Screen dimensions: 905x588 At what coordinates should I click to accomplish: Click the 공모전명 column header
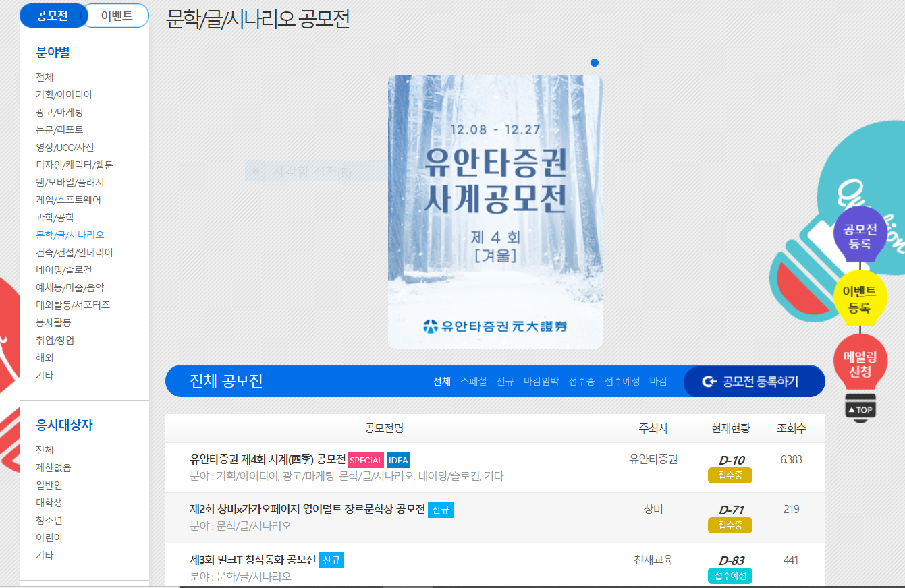[x=384, y=428]
